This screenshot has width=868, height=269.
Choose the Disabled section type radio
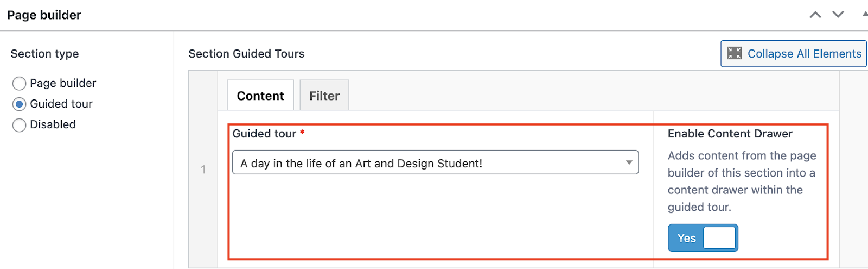[x=19, y=125]
